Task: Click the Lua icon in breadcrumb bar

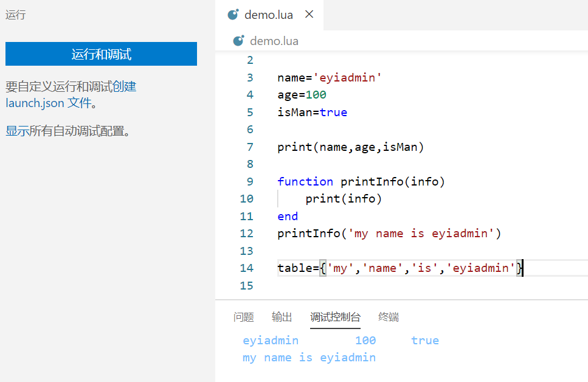Action: tap(238, 41)
